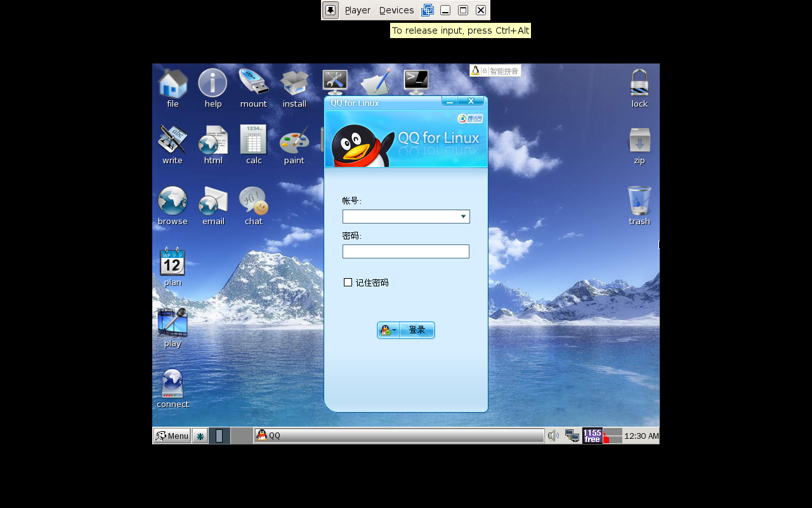The height and width of the screenshot is (508, 812).
Task: Open the zip archive icon
Action: pyautogui.click(x=639, y=140)
